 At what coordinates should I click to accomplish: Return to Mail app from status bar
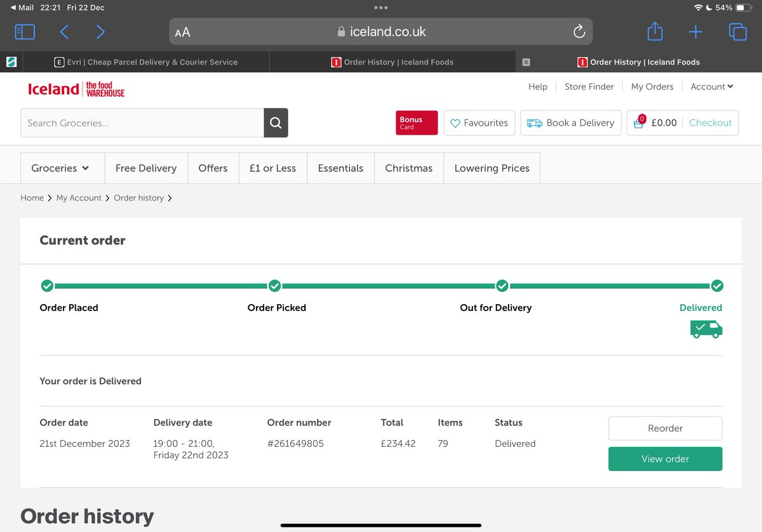pyautogui.click(x=22, y=8)
